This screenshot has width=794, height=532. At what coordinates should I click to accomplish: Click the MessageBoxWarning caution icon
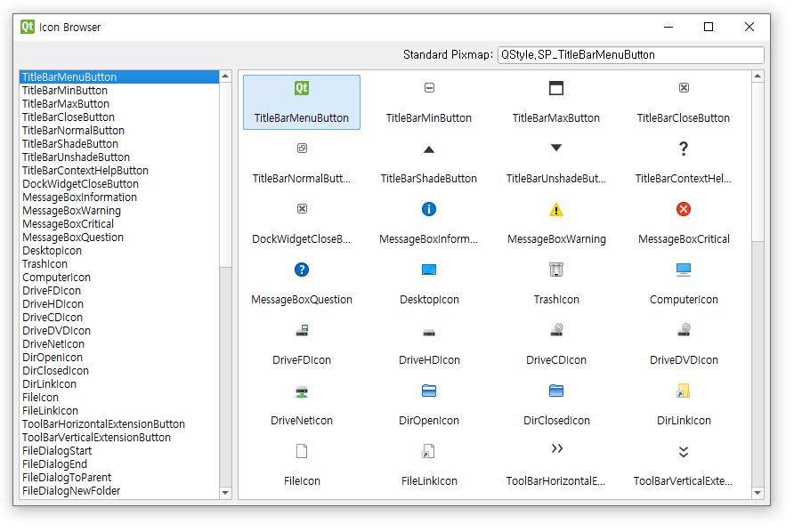(556, 209)
